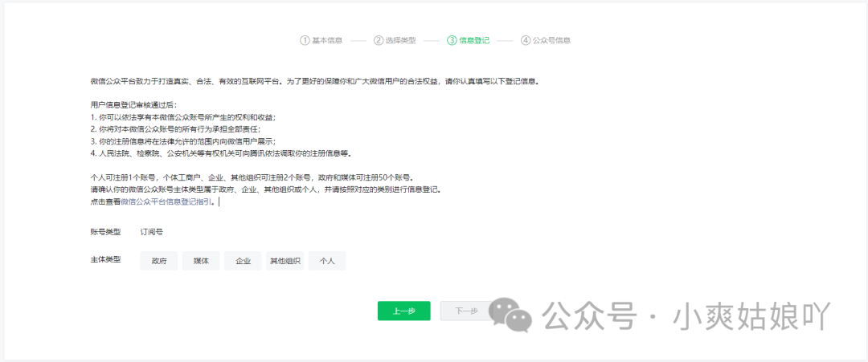Jump to step 4 公众号信息

[546, 40]
